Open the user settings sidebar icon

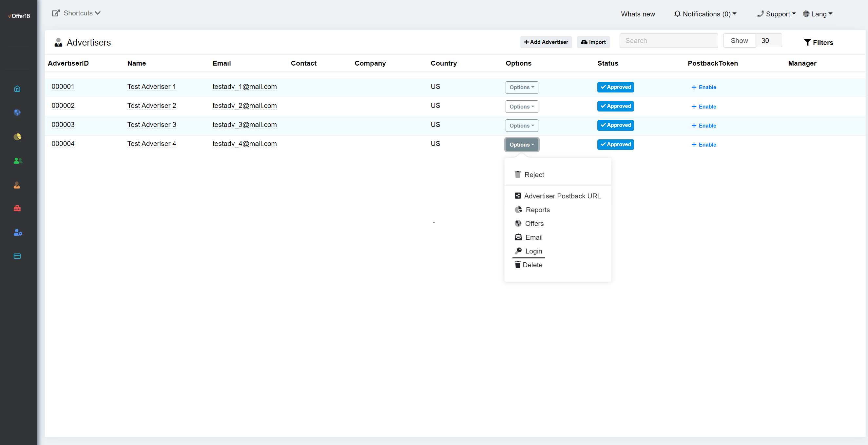coord(17,232)
